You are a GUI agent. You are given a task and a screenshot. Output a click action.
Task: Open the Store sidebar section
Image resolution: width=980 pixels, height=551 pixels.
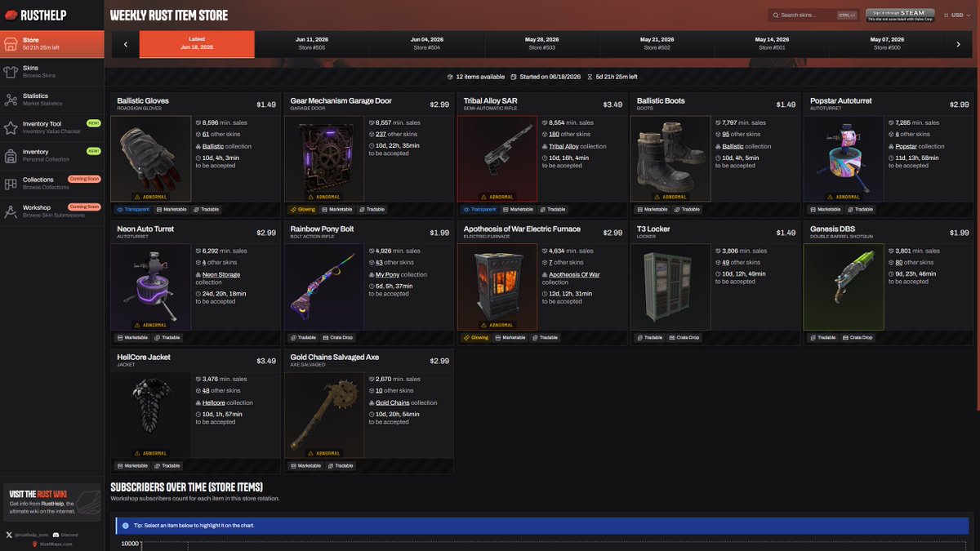(52, 44)
